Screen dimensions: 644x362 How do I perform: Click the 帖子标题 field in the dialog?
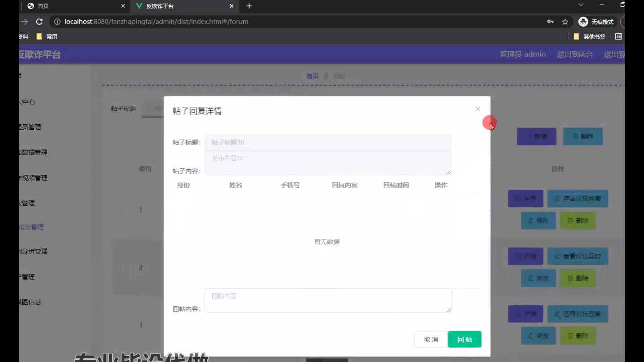pyautogui.click(x=328, y=142)
